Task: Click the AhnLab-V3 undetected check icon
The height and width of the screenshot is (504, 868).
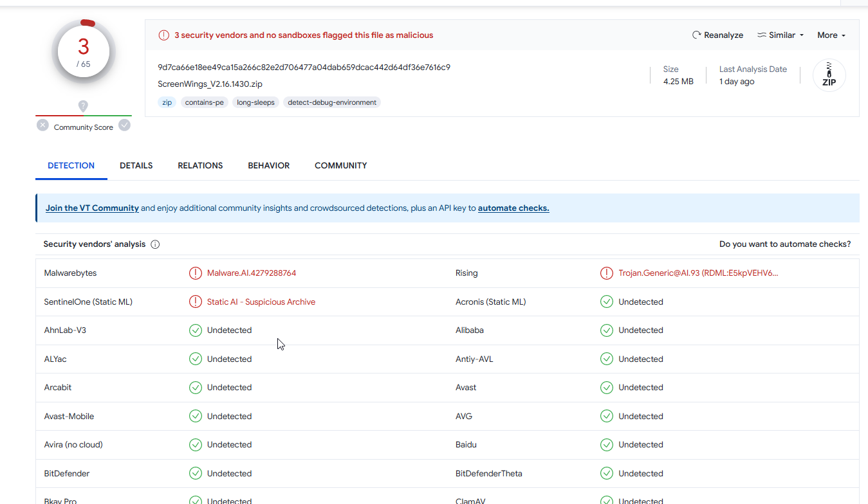Action: click(196, 330)
